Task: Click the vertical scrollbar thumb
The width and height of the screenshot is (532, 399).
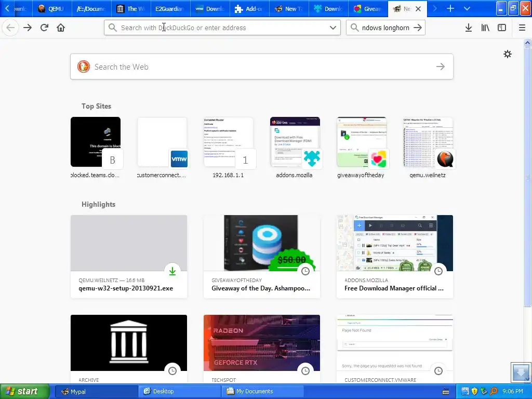Action: click(x=527, y=177)
